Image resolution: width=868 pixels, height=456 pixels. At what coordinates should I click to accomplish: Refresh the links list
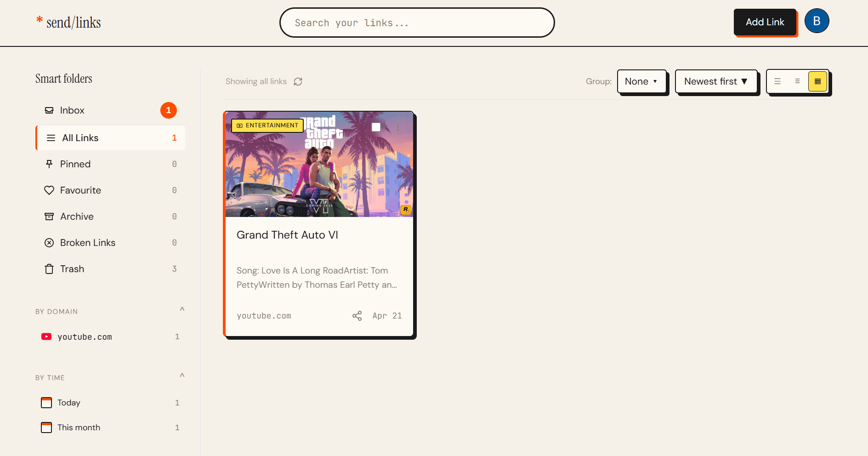point(298,81)
